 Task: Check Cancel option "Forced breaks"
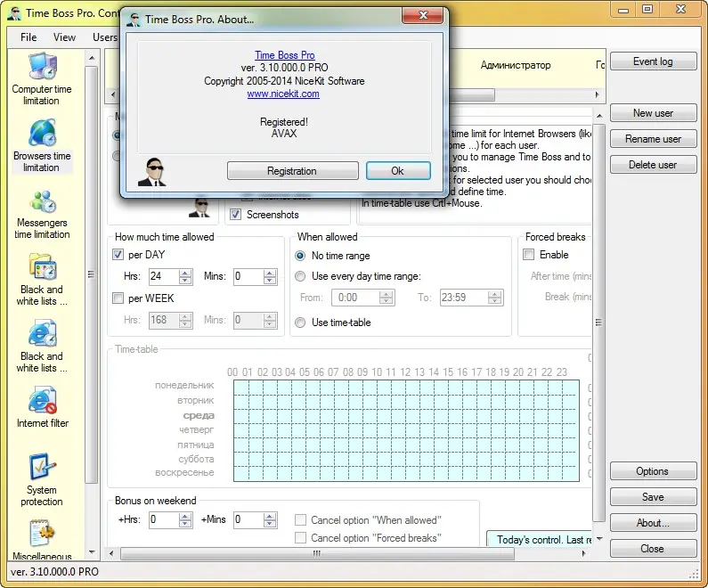tap(300, 538)
